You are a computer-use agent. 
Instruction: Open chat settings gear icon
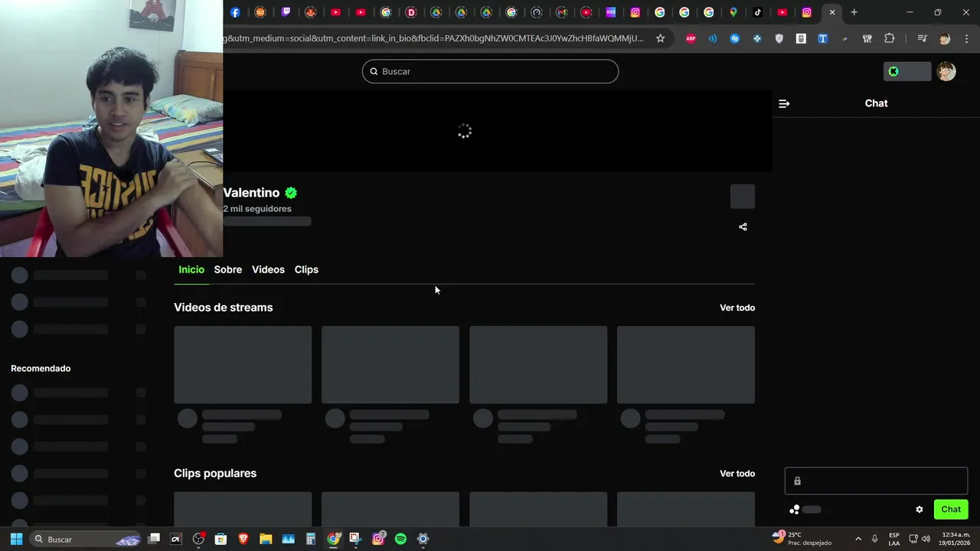tap(920, 510)
